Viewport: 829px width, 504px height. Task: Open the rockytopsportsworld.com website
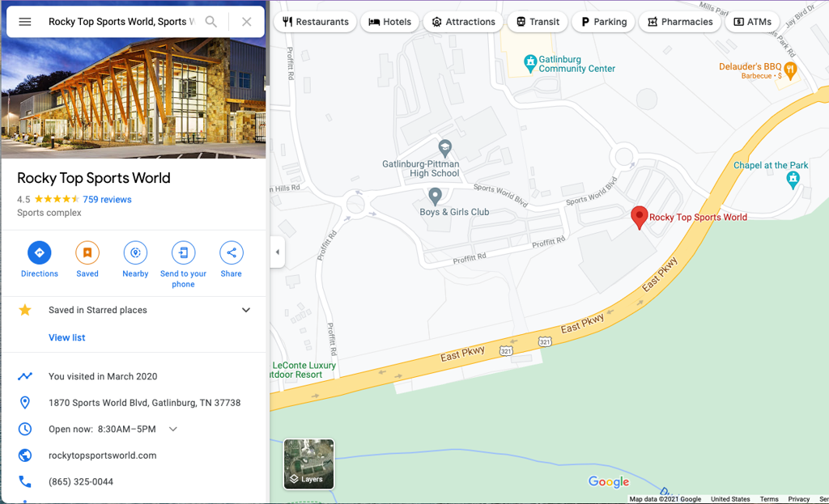pos(102,455)
